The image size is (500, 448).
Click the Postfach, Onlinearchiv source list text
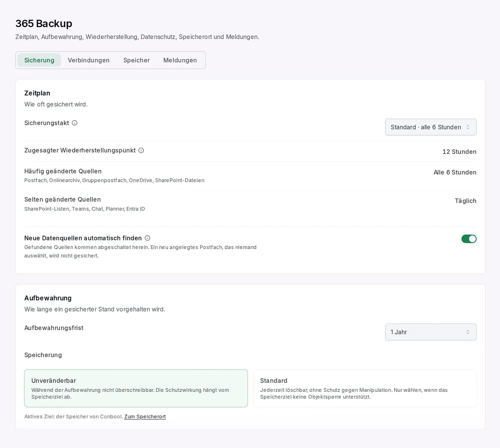(114, 180)
